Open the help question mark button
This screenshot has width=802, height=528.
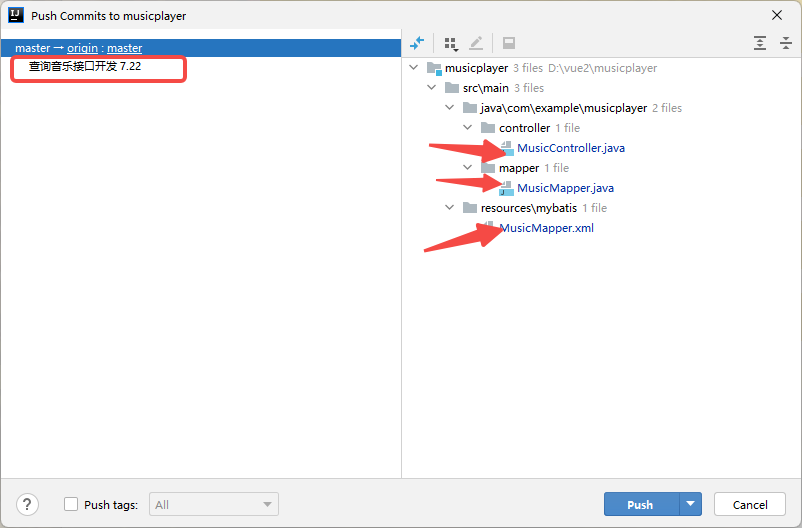(x=27, y=504)
